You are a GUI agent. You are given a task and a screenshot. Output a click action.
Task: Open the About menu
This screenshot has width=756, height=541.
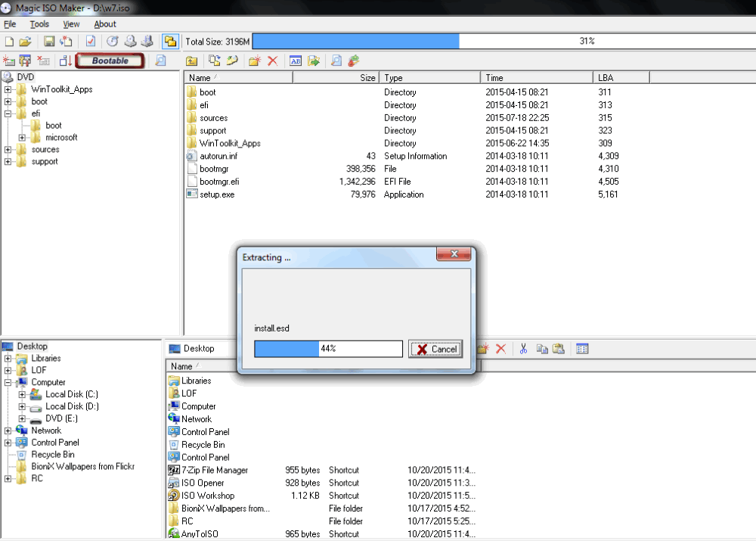pos(104,24)
